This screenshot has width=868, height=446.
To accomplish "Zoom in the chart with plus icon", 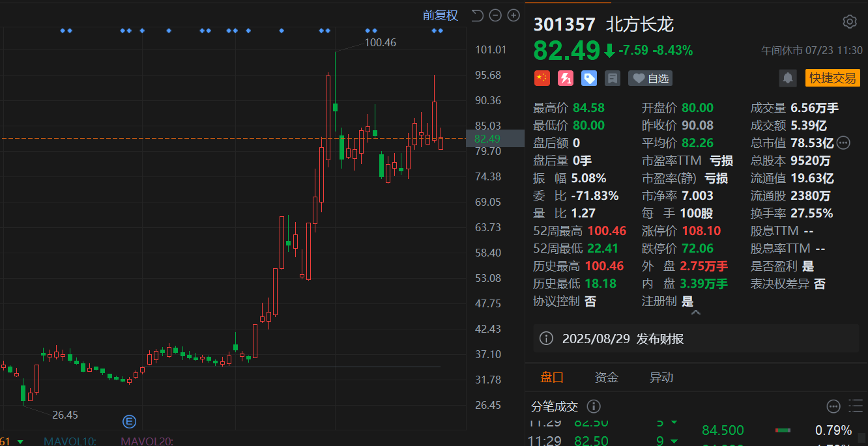I will click(x=514, y=15).
